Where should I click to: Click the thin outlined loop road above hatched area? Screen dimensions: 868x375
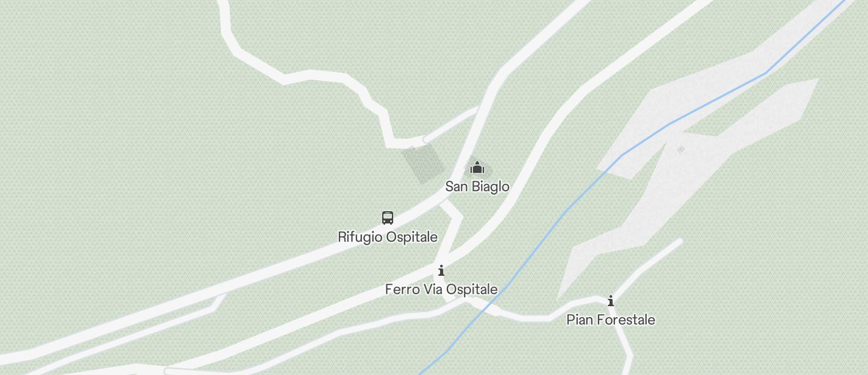coord(450,124)
